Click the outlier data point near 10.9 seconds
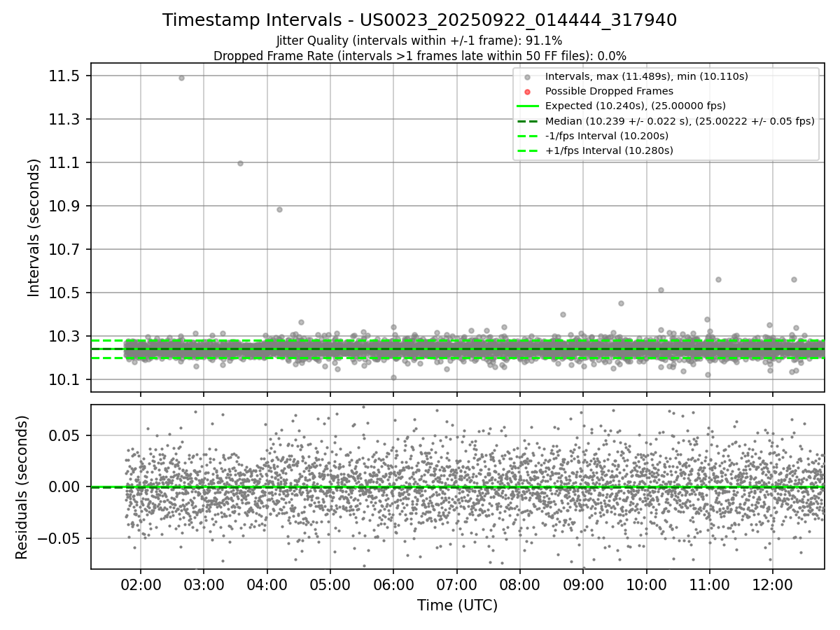The image size is (840, 630). [x=279, y=209]
